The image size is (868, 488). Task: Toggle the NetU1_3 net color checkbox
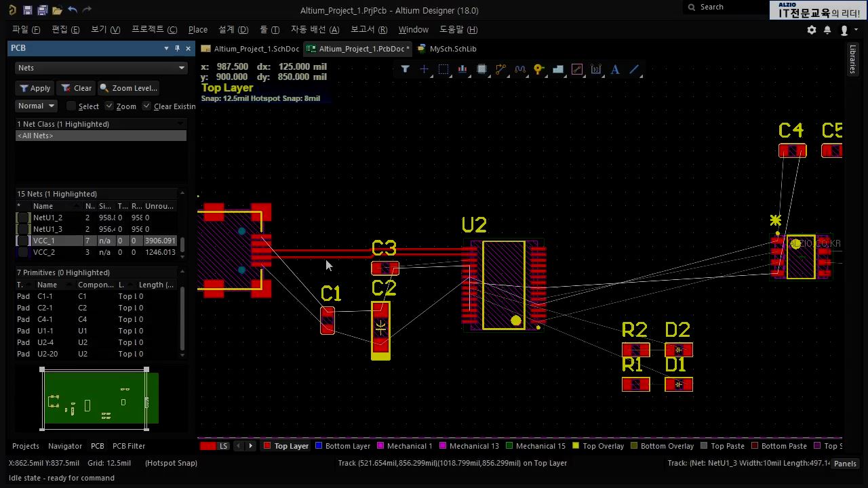click(x=24, y=229)
